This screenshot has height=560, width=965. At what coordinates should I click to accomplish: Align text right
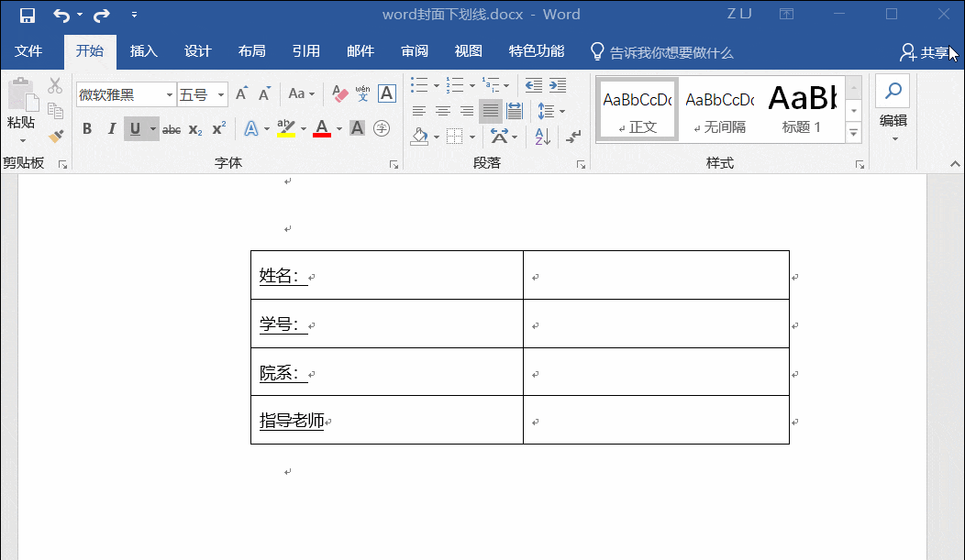(467, 111)
